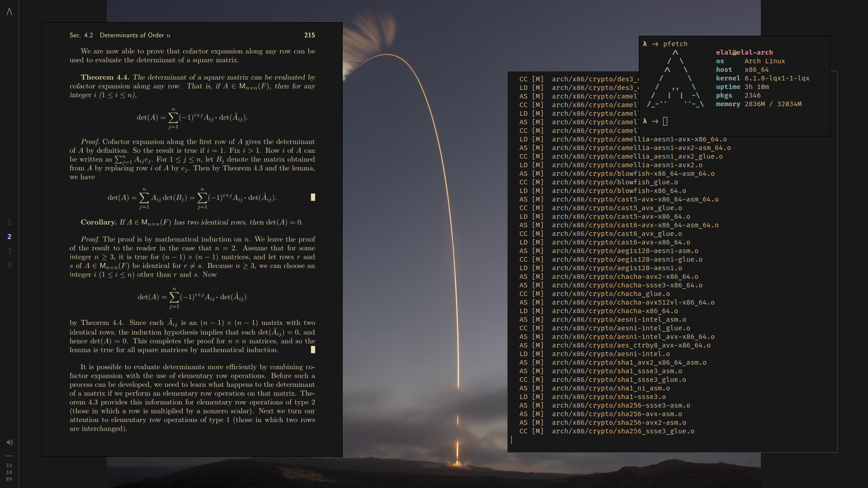
Task: Click the lambda launcher icon in the sidebar
Action: (9, 11)
